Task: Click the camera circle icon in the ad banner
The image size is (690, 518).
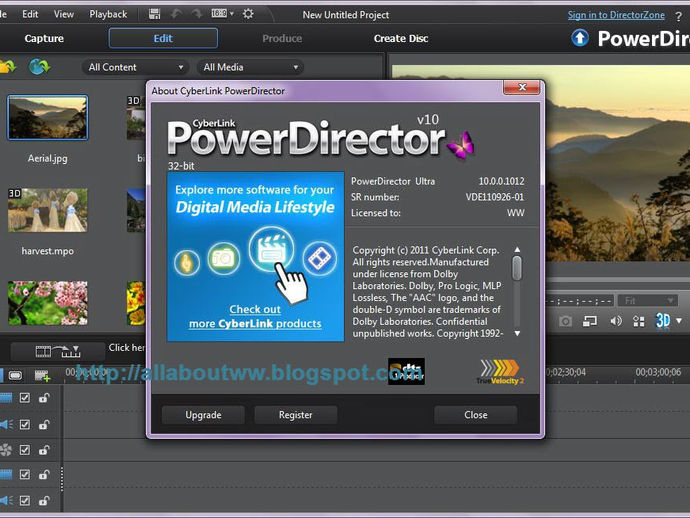Action: point(224,258)
